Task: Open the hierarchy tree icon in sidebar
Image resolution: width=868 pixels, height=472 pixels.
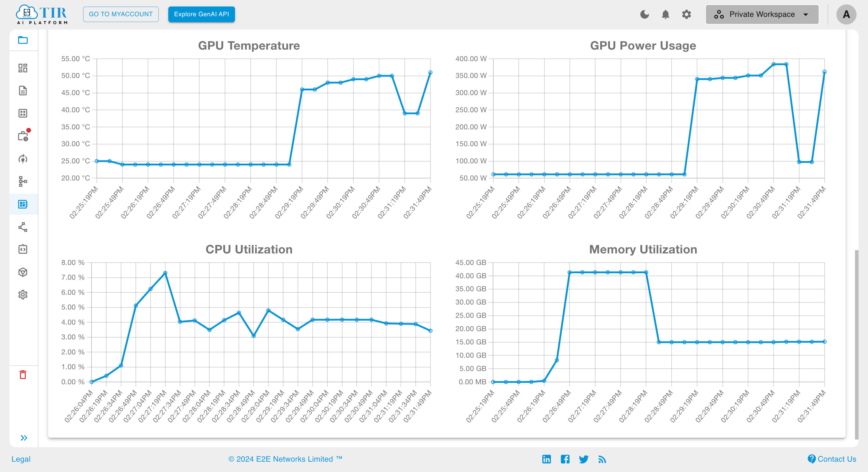Action: 23,181
